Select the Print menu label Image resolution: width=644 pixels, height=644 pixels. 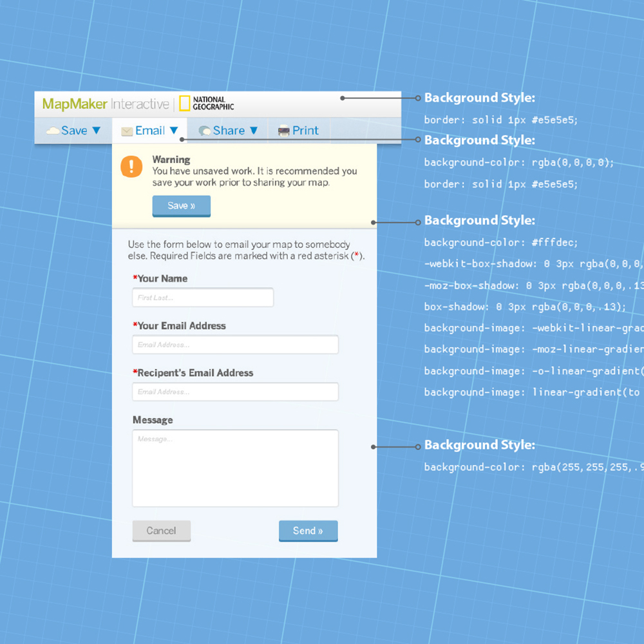pyautogui.click(x=305, y=131)
